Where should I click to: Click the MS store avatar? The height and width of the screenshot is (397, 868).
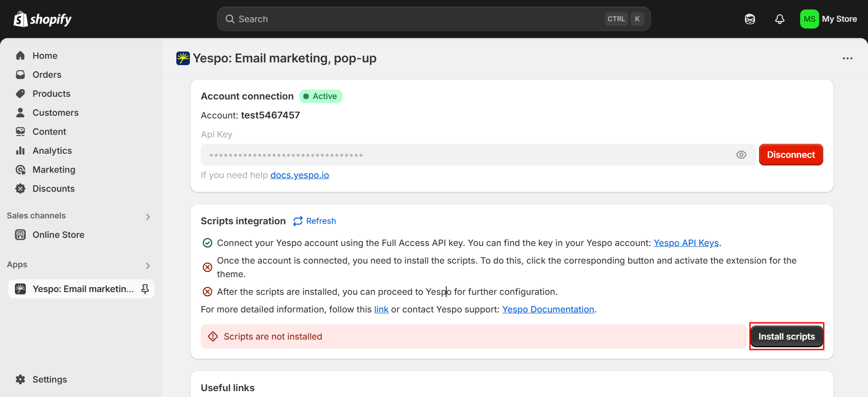pyautogui.click(x=809, y=19)
